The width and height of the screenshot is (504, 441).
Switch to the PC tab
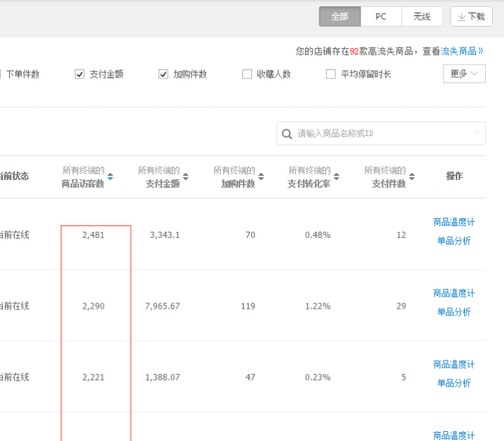[x=381, y=17]
